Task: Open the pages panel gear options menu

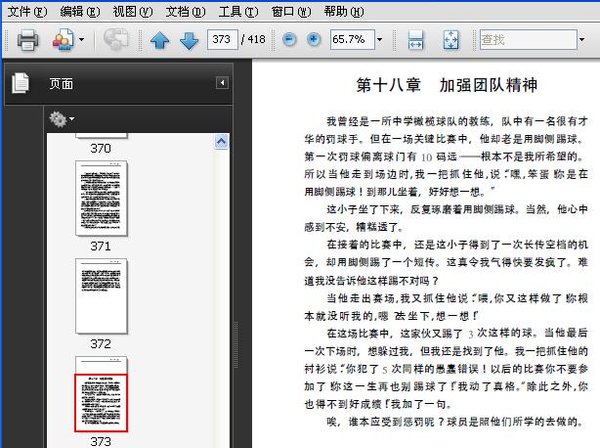Action: tap(62, 119)
